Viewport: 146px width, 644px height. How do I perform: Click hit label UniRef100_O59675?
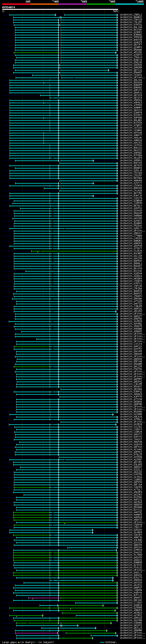(x=131, y=326)
